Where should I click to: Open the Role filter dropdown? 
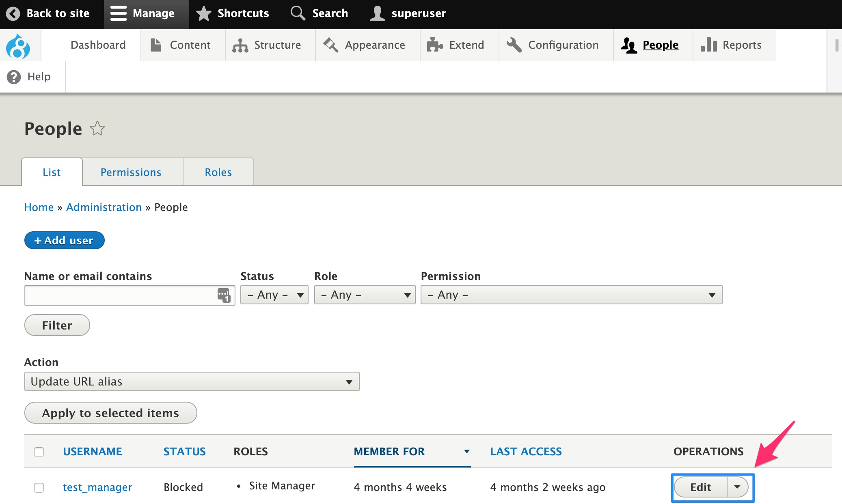(365, 295)
